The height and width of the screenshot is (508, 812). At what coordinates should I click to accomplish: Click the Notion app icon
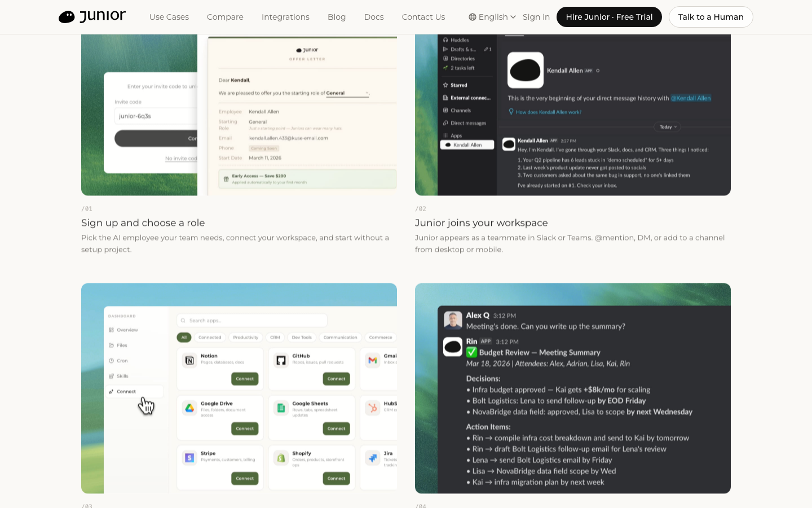[x=190, y=360]
